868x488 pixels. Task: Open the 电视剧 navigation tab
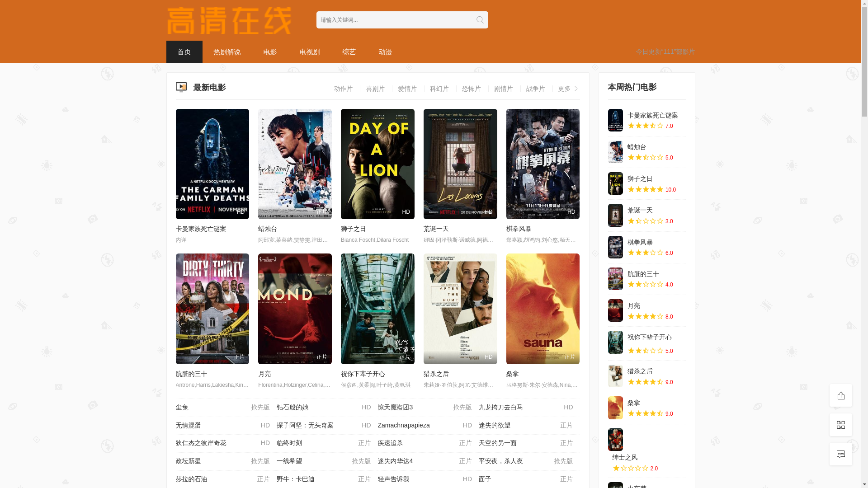click(x=310, y=52)
